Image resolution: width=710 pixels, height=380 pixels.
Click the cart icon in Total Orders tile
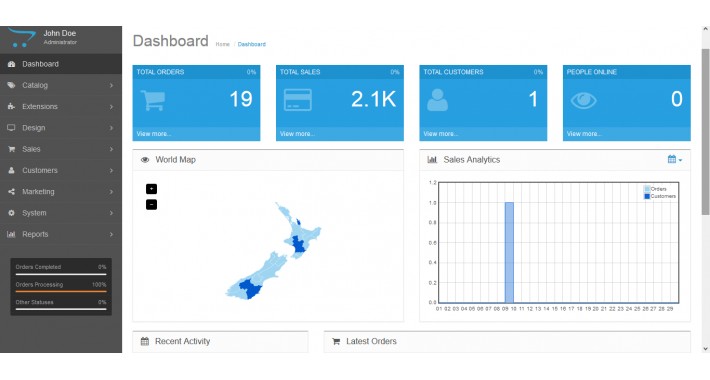(x=153, y=100)
